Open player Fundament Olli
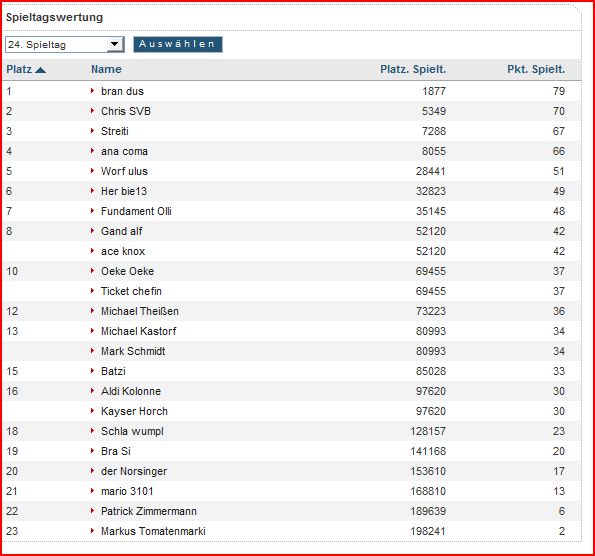 click(136, 211)
